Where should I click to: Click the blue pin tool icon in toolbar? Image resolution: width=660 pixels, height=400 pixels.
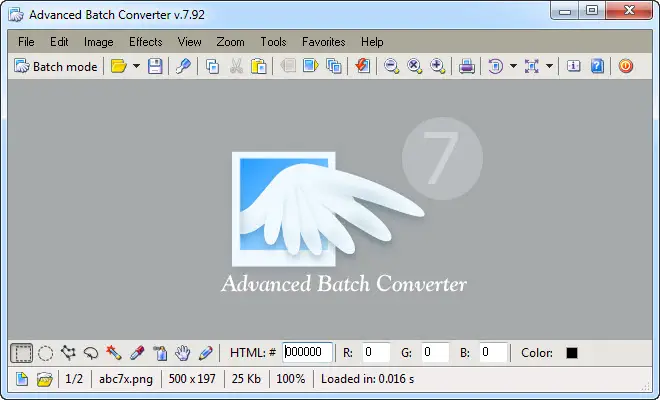(x=183, y=67)
